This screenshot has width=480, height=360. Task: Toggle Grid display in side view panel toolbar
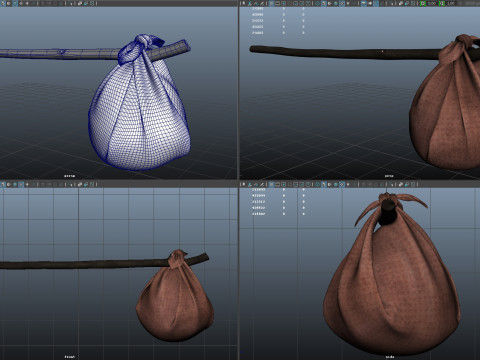click(271, 184)
